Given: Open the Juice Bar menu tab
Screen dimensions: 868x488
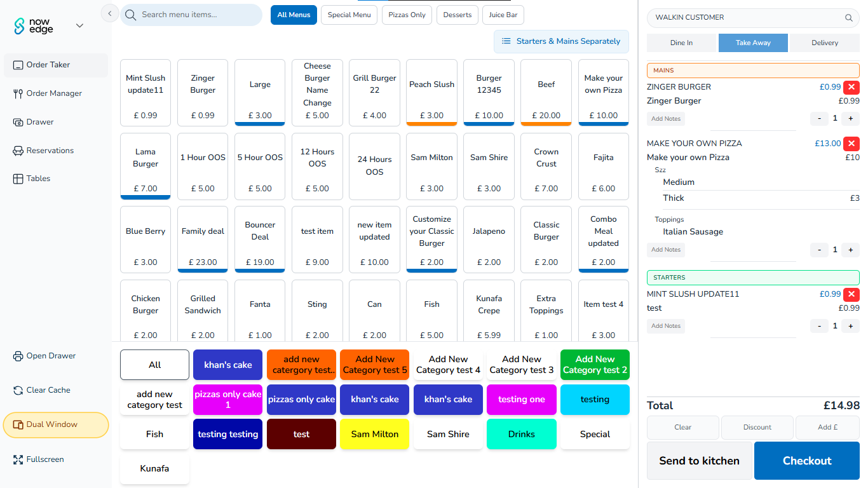Looking at the screenshot, I should (x=503, y=15).
